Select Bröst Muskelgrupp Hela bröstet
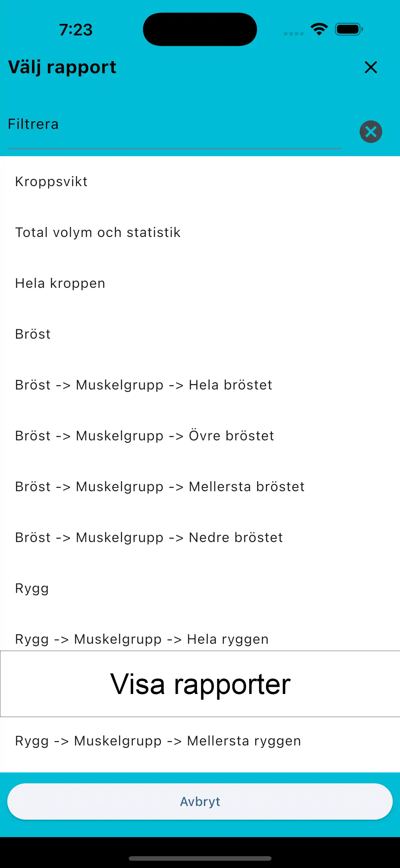 point(143,385)
